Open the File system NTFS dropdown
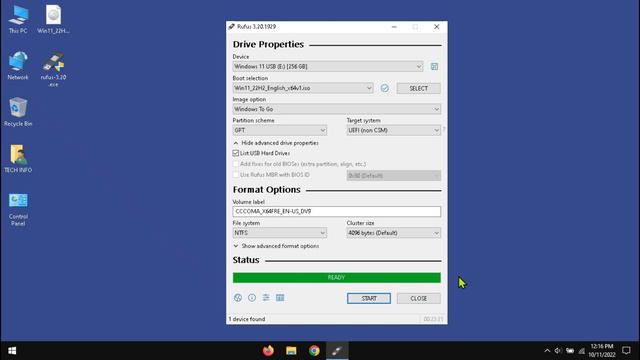This screenshot has width=640, height=360. pos(280,233)
